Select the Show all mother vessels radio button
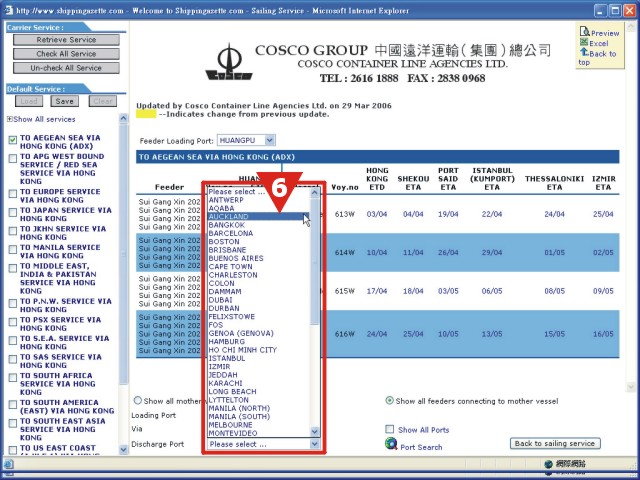Image resolution: width=640 pixels, height=480 pixels. tap(138, 400)
